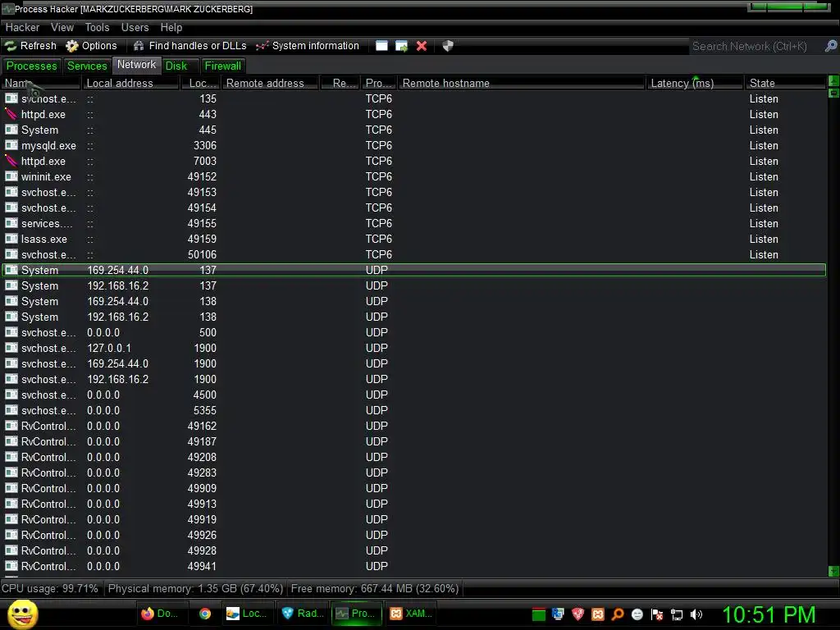Open the Options dialog from toolbar
The width and height of the screenshot is (840, 630).
pyautogui.click(x=91, y=46)
